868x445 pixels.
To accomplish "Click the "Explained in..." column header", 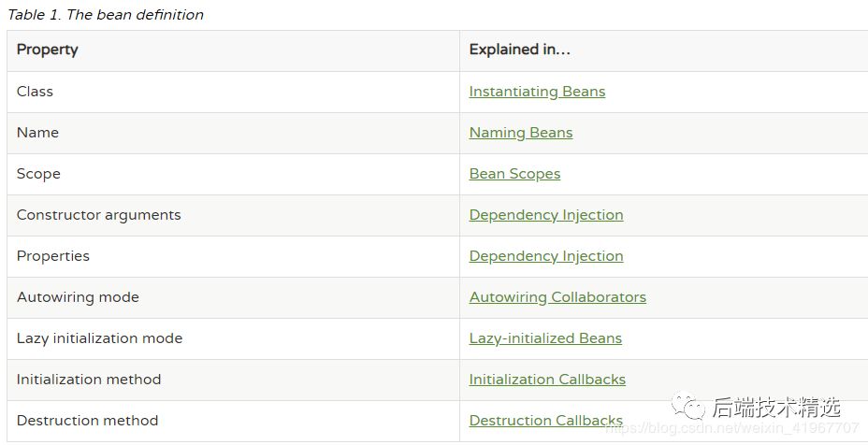I will click(x=519, y=50).
